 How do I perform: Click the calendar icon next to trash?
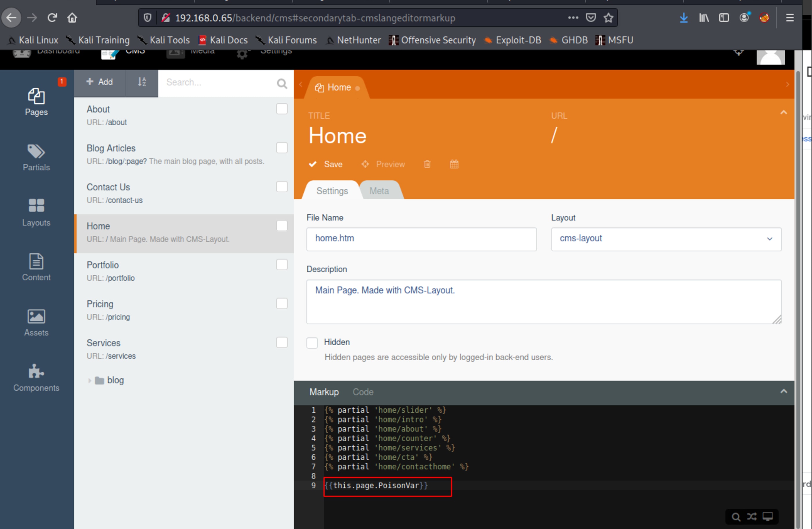pos(454,164)
